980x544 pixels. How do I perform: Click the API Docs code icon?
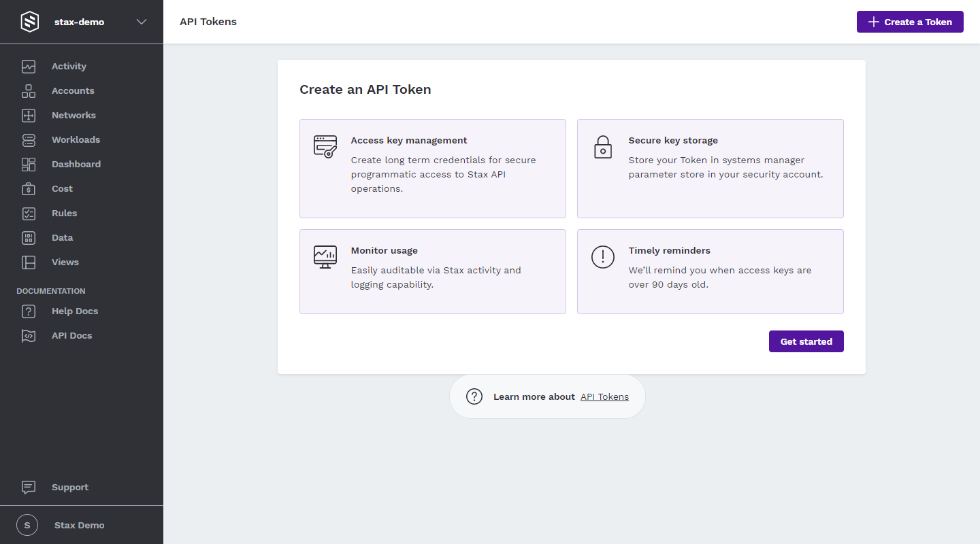tap(29, 336)
